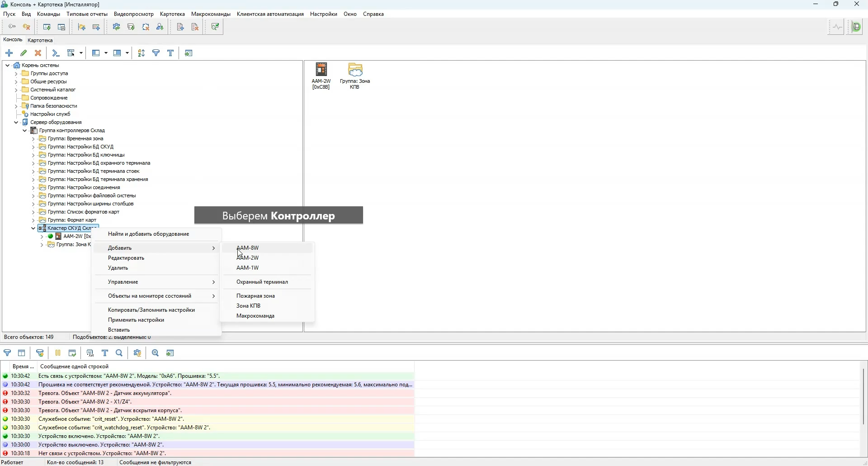Select AAM-2W from the Добавить submenu

click(x=249, y=258)
